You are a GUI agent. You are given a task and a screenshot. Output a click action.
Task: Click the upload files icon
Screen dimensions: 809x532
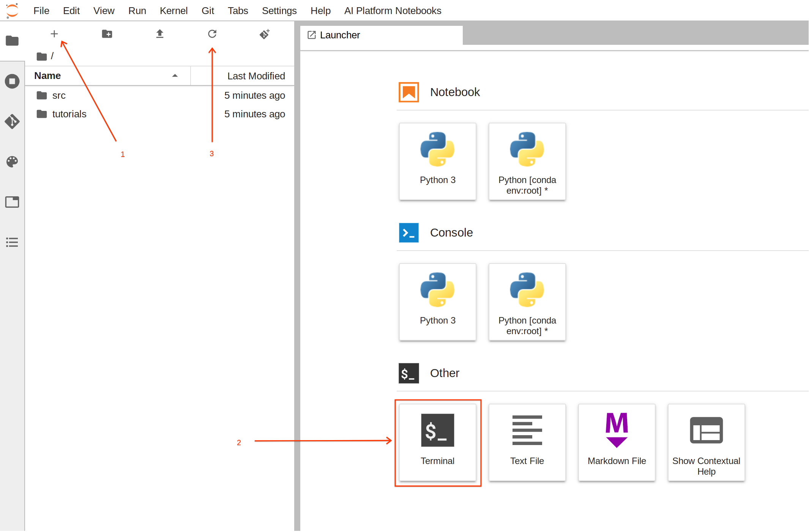(x=160, y=34)
